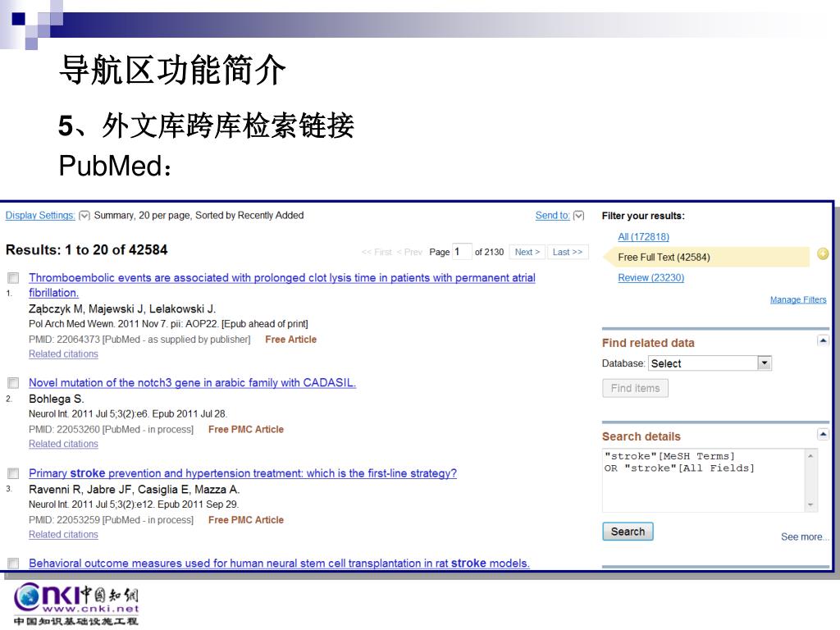Image resolution: width=840 pixels, height=630 pixels.
Task: Open the Send to link
Action: [x=552, y=216]
